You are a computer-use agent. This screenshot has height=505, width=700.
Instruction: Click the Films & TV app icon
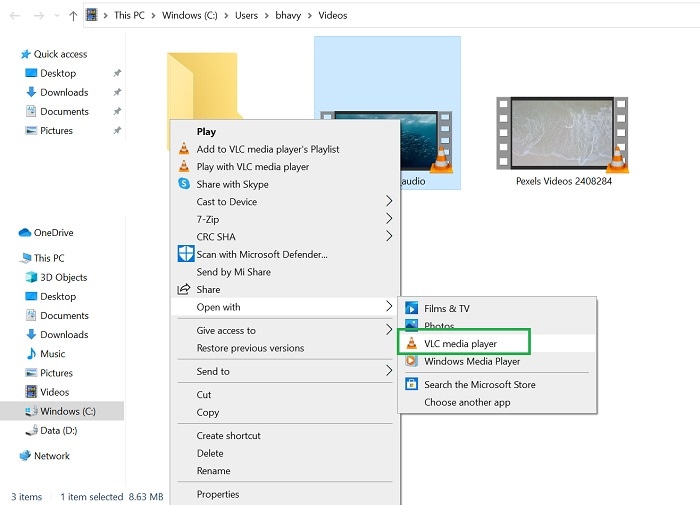coord(412,308)
